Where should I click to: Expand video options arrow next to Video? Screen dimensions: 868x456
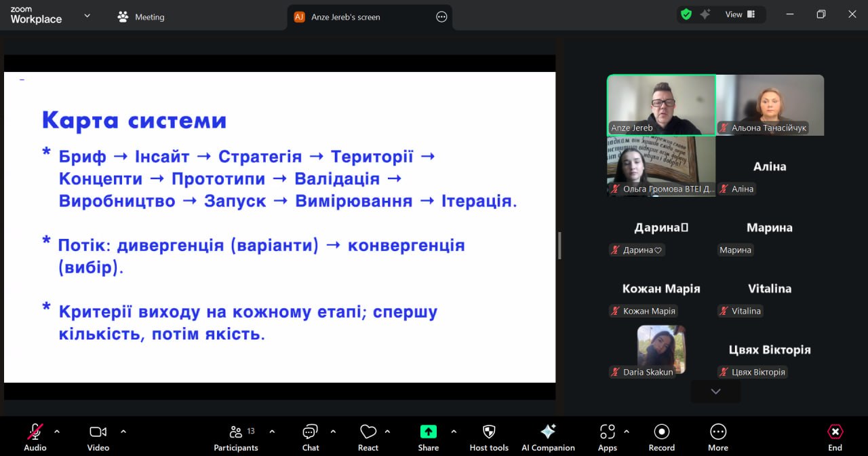(x=123, y=431)
